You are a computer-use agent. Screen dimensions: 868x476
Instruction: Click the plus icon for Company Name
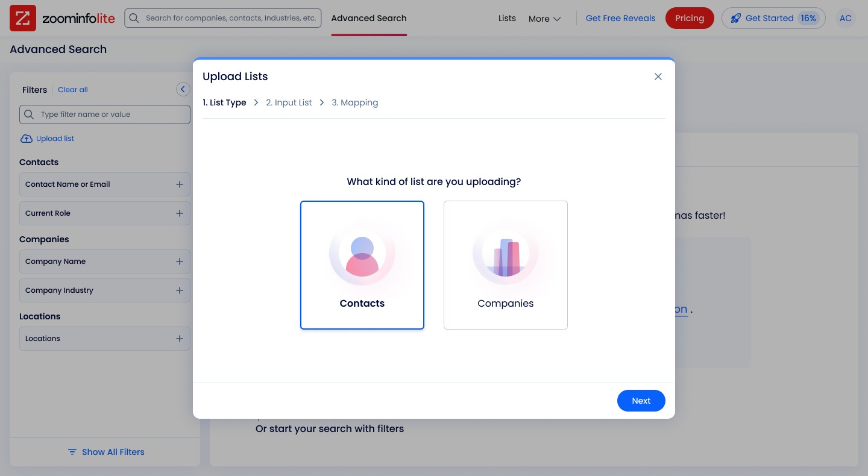(180, 261)
